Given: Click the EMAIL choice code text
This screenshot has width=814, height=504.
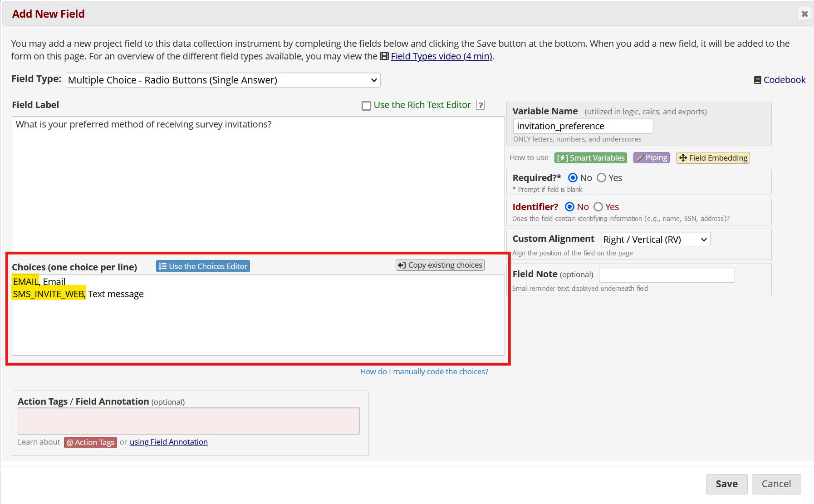Looking at the screenshot, I should [x=26, y=282].
